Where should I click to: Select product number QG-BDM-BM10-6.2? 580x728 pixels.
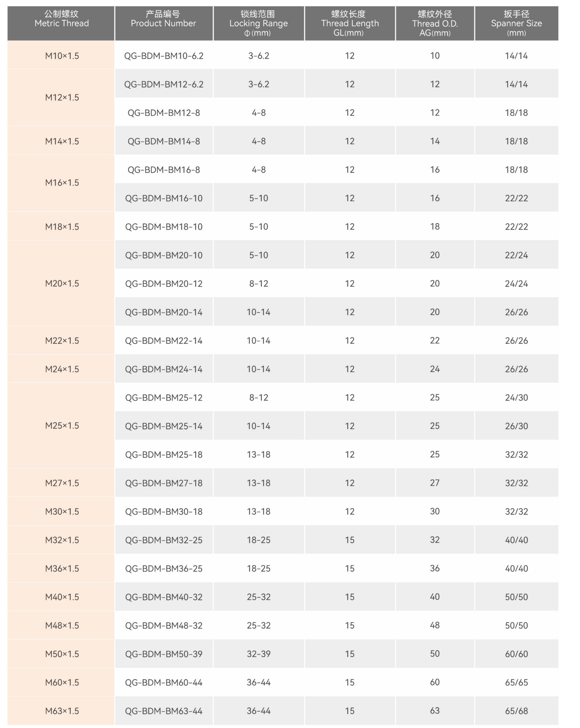164,56
